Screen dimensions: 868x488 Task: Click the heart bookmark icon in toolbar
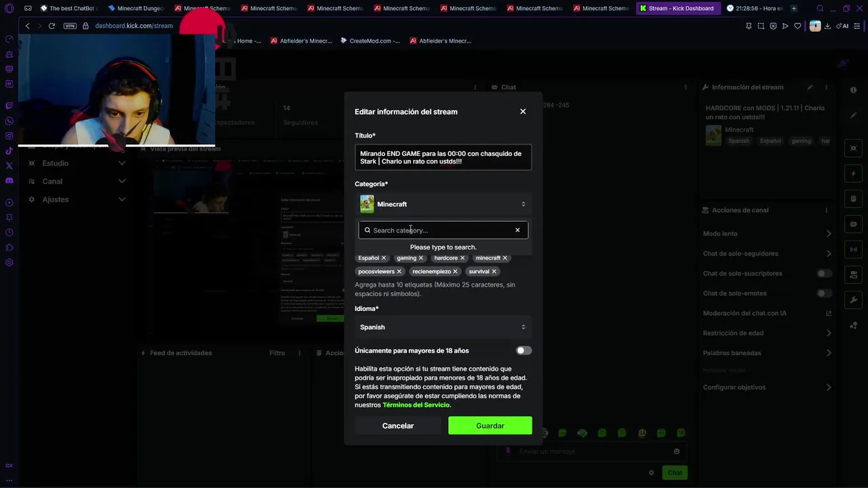[x=797, y=26]
